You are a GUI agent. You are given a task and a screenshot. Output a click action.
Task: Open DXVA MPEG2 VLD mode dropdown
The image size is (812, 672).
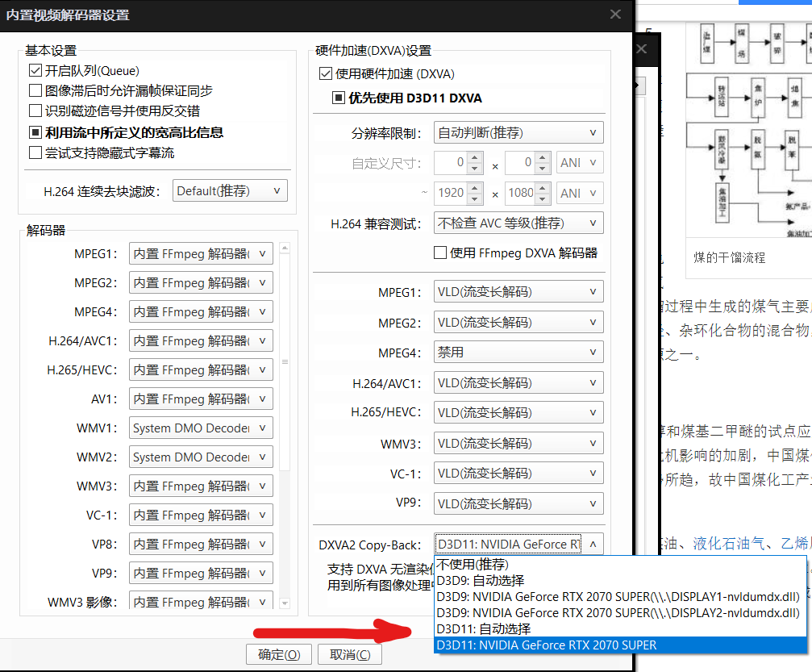[x=518, y=322]
